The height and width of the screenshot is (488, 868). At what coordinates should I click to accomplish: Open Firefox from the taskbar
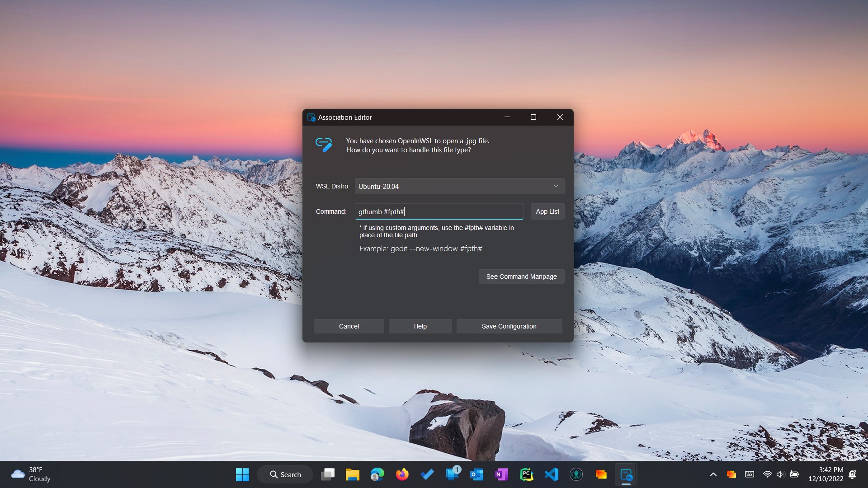click(x=402, y=474)
